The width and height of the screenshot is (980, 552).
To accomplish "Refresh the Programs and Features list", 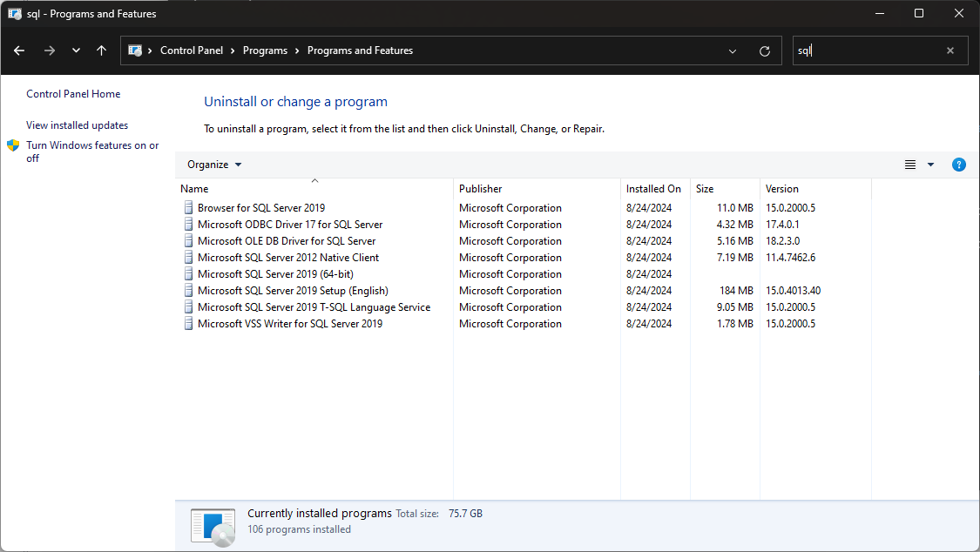I will (764, 51).
